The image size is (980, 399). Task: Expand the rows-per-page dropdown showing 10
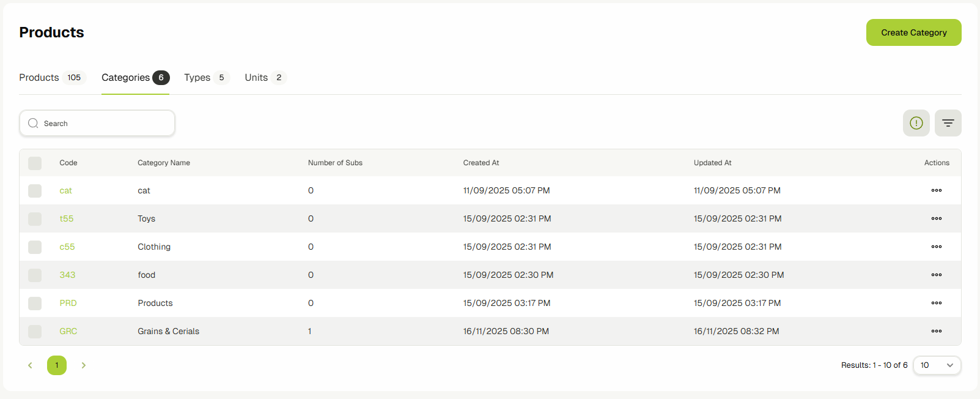coord(937,365)
